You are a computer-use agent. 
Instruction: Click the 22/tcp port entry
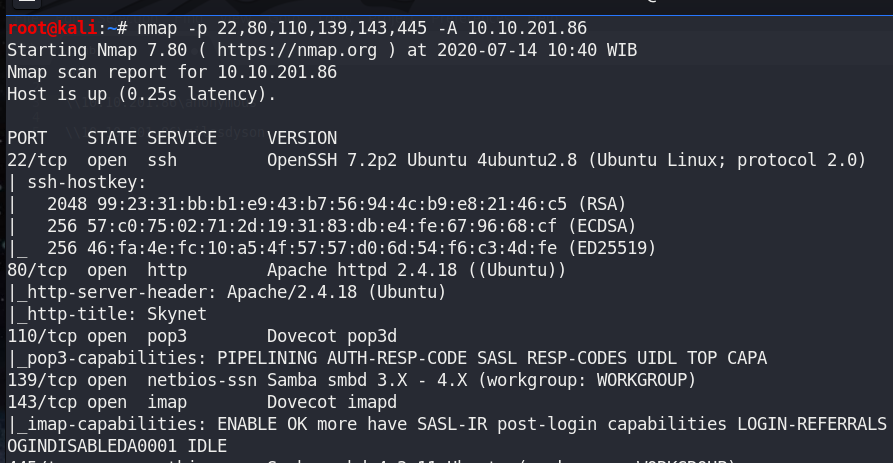tap(36, 160)
